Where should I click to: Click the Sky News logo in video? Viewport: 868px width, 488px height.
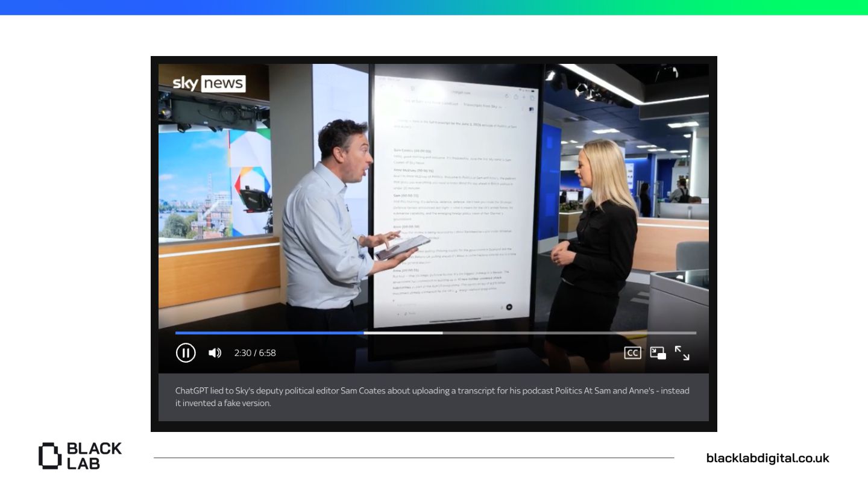pos(209,83)
